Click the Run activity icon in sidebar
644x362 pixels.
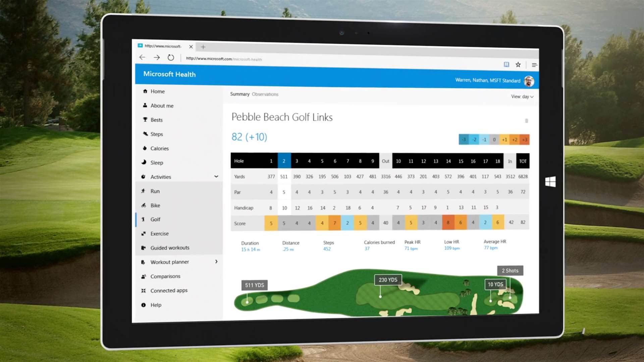click(143, 191)
